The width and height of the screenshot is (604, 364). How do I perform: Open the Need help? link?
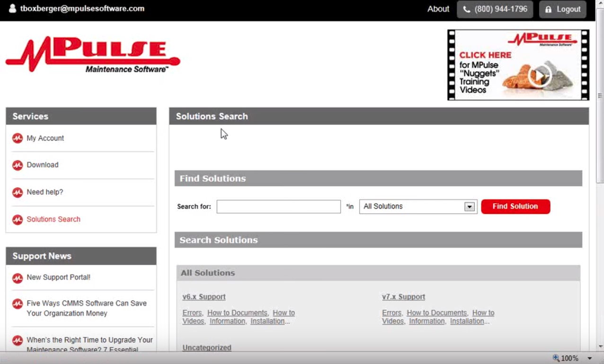click(x=45, y=192)
